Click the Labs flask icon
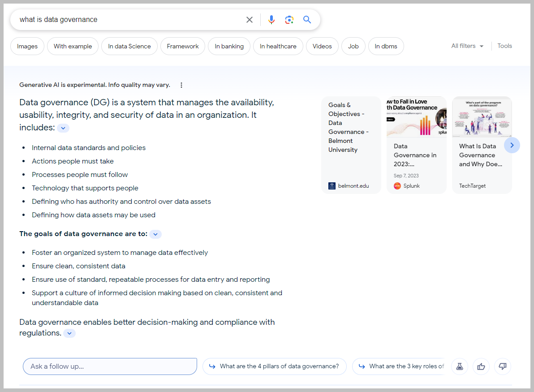The image size is (534, 392). point(460,366)
